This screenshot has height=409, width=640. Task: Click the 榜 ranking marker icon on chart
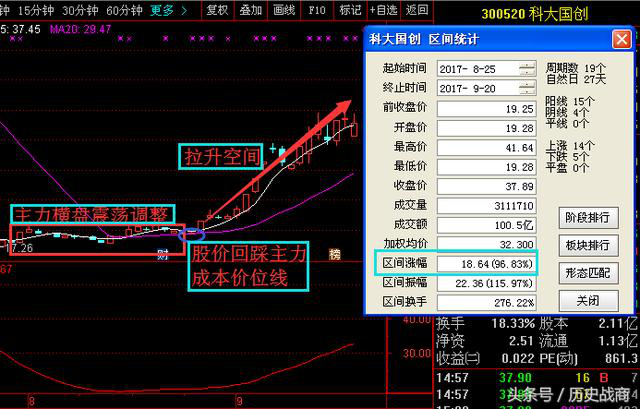point(335,254)
